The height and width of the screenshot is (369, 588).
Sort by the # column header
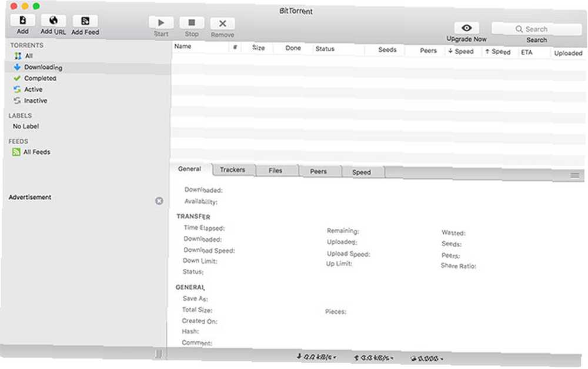(235, 47)
